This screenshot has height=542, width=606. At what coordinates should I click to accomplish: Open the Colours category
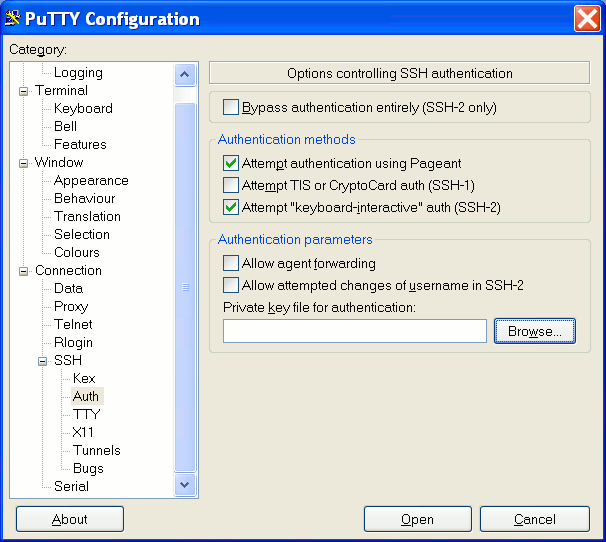click(x=77, y=252)
